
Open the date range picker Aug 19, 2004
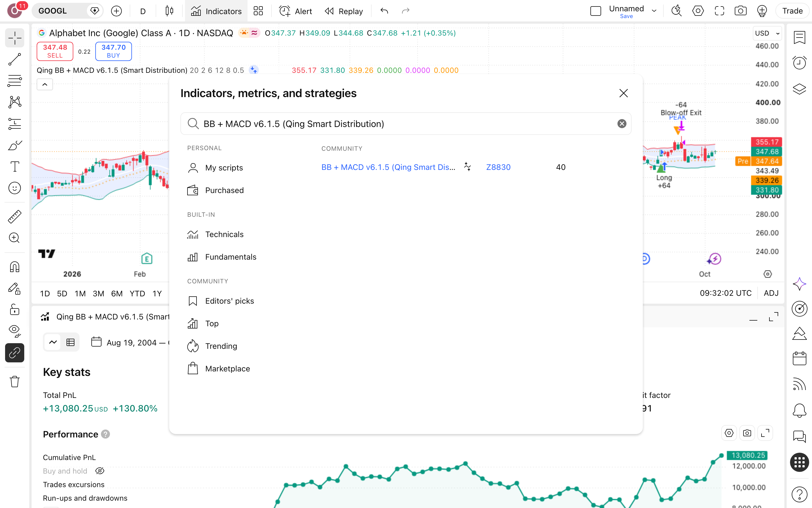pyautogui.click(x=131, y=342)
